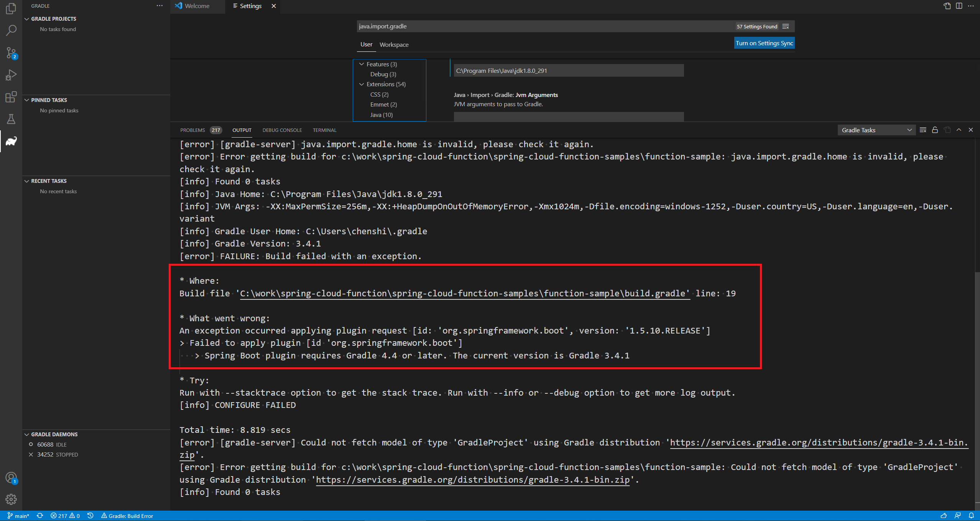Viewport: 980px width, 521px height.
Task: Click the build.gradle file path link
Action: coord(464,294)
